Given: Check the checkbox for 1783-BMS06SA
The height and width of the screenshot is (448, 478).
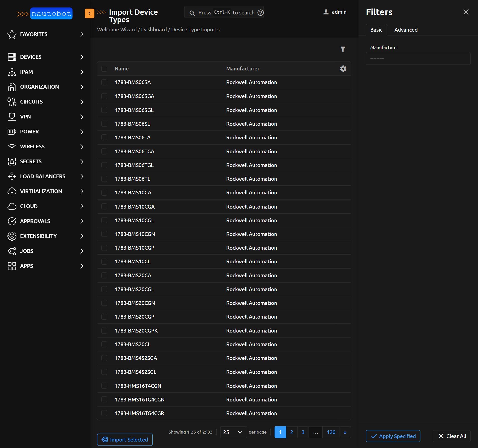Looking at the screenshot, I should pos(104,82).
